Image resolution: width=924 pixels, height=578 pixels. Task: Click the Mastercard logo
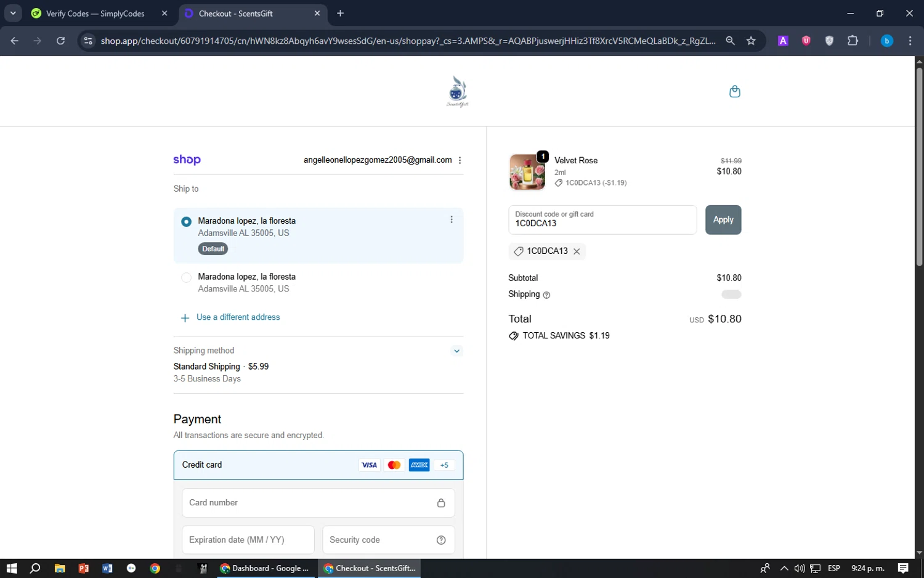[394, 465]
